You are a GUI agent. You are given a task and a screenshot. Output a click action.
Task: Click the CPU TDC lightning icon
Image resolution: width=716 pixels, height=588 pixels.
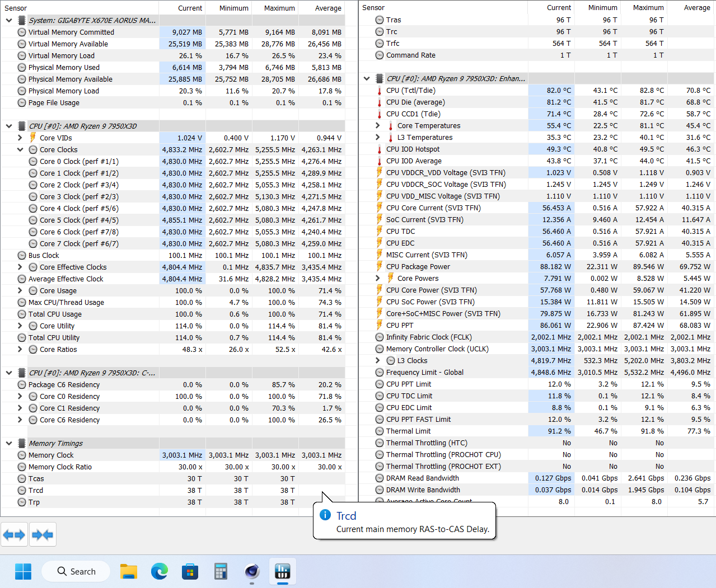[379, 232]
